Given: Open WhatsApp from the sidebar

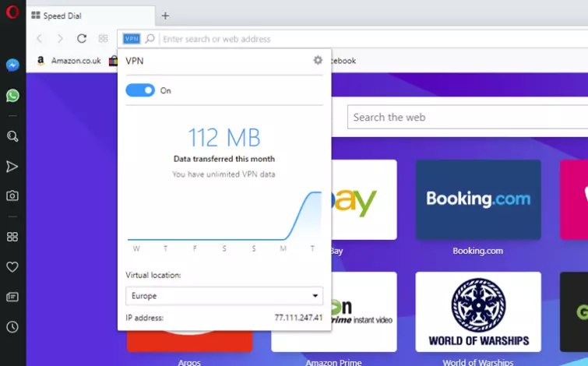Looking at the screenshot, I should (12, 96).
